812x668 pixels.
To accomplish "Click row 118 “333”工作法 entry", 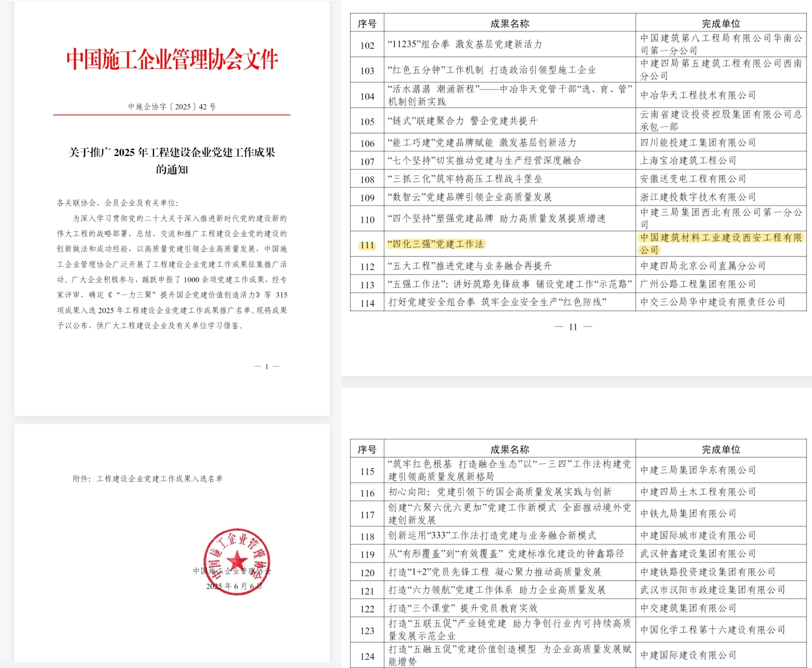I will pyautogui.click(x=492, y=535).
